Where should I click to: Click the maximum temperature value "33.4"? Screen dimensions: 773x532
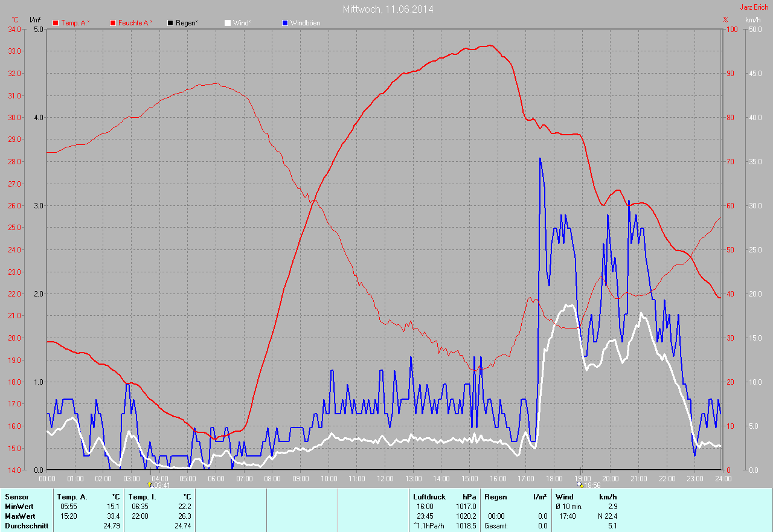pos(114,516)
